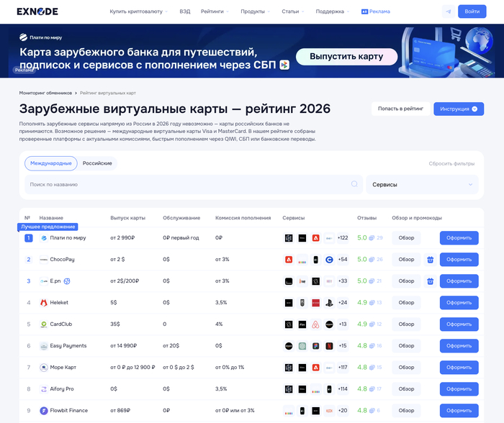Click the Heleket logo icon
504x423 pixels.
[x=44, y=303]
